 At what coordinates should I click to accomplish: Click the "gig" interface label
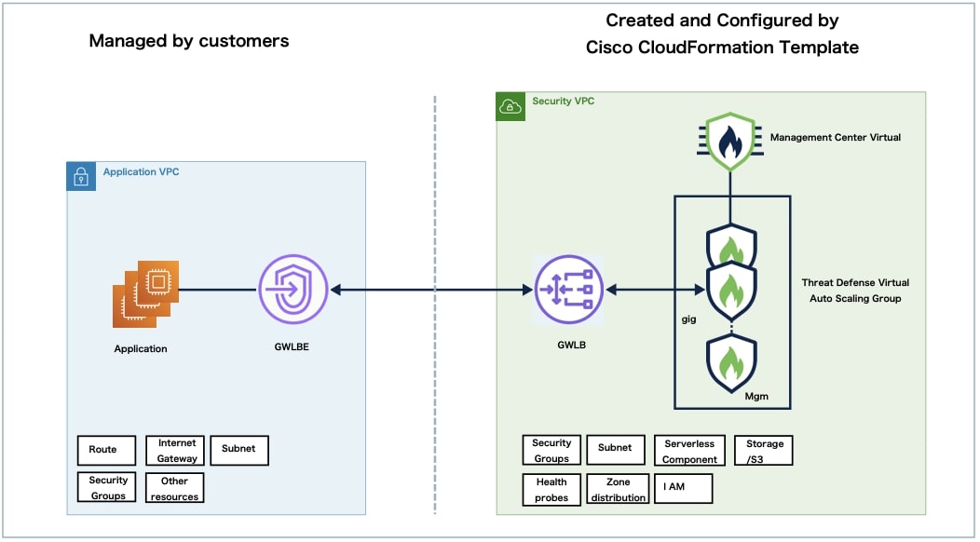coord(688,319)
